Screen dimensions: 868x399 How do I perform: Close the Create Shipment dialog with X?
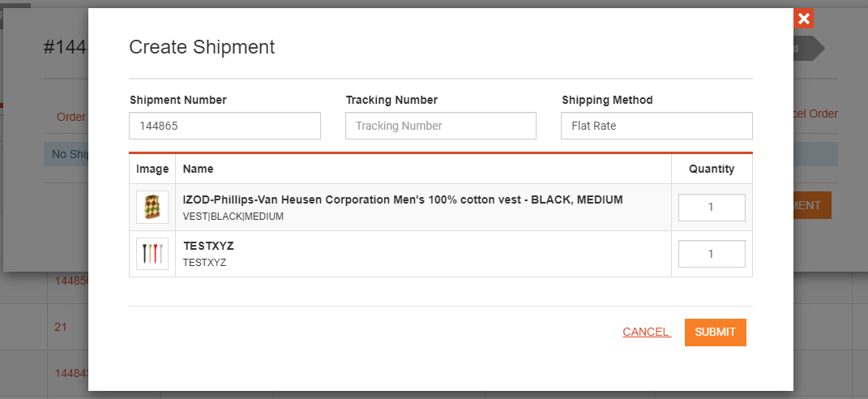803,19
